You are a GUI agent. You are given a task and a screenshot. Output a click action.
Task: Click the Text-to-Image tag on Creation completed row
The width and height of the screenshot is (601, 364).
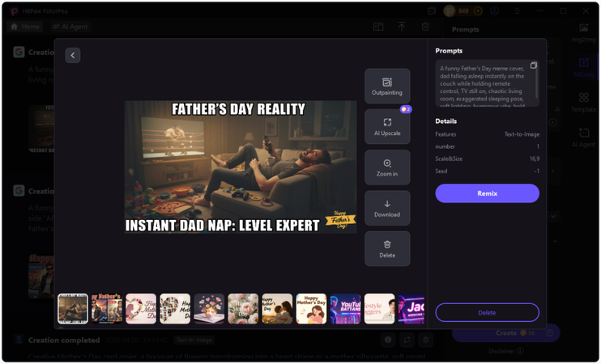[194, 340]
